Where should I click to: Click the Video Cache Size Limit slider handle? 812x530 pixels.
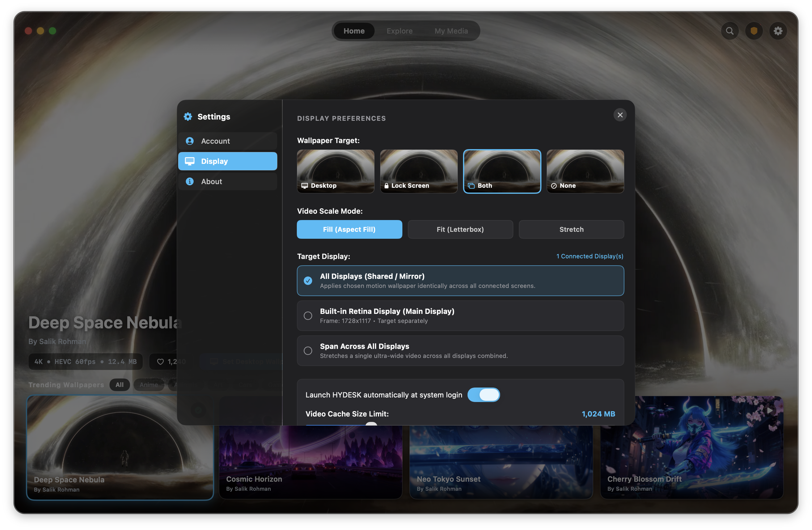[371, 424]
